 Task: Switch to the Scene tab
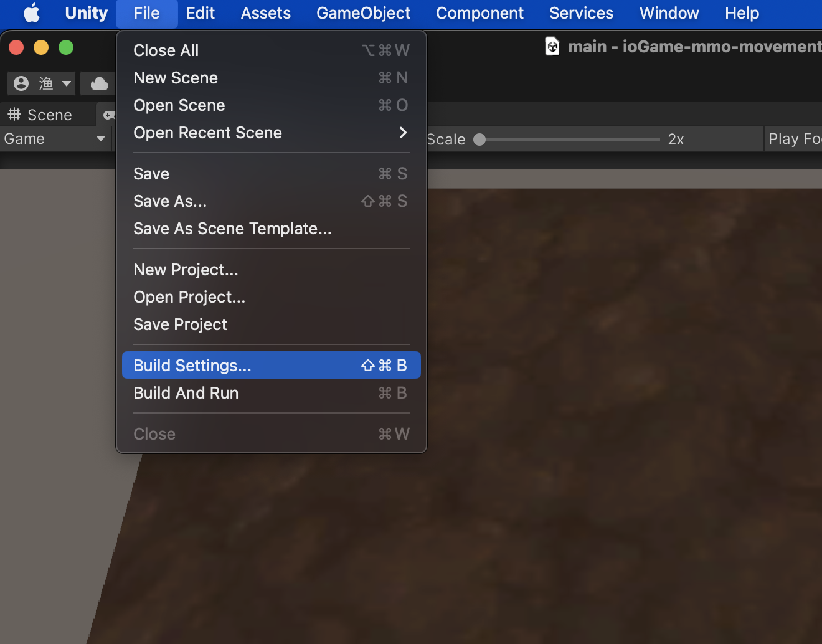(40, 115)
